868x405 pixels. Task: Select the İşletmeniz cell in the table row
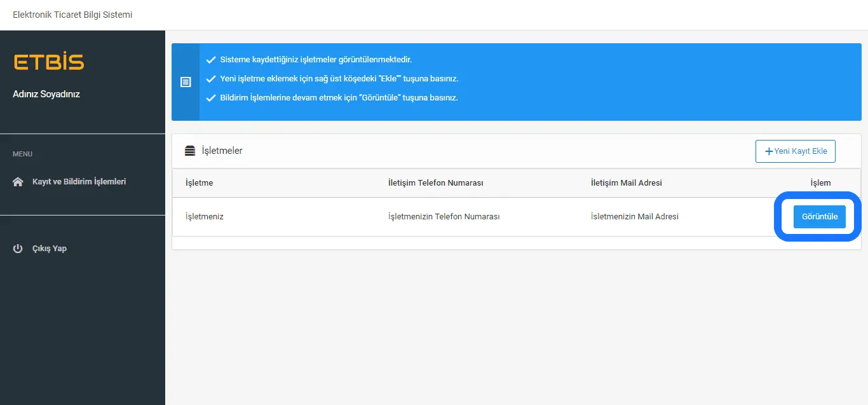point(204,217)
